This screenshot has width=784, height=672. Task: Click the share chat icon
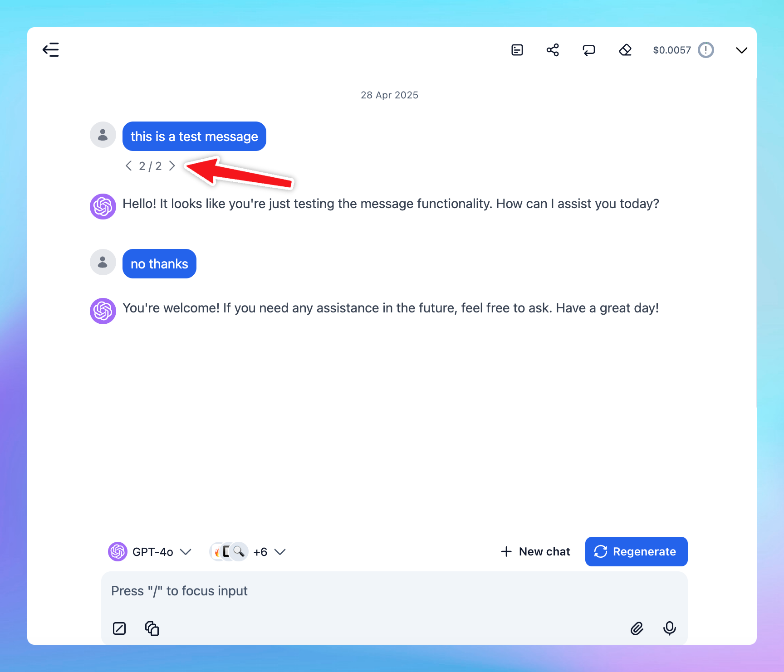tap(553, 50)
